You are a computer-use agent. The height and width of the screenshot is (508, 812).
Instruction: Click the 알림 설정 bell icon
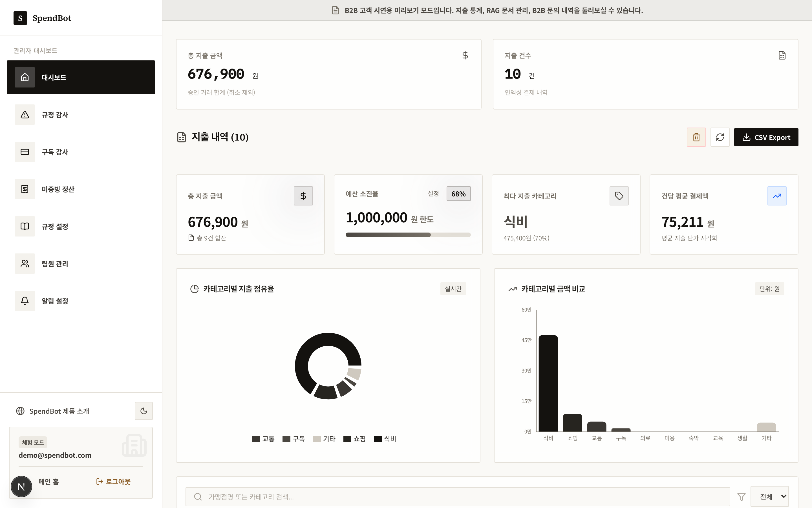(x=25, y=301)
